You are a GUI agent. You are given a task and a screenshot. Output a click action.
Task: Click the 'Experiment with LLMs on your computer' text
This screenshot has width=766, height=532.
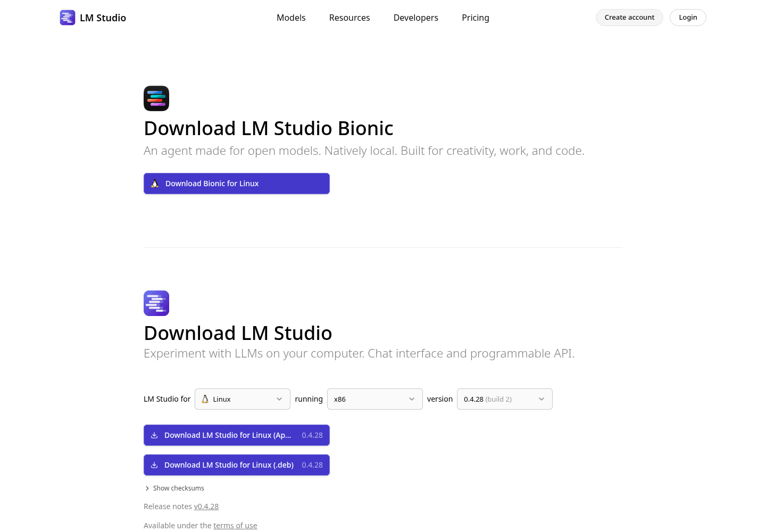click(359, 354)
